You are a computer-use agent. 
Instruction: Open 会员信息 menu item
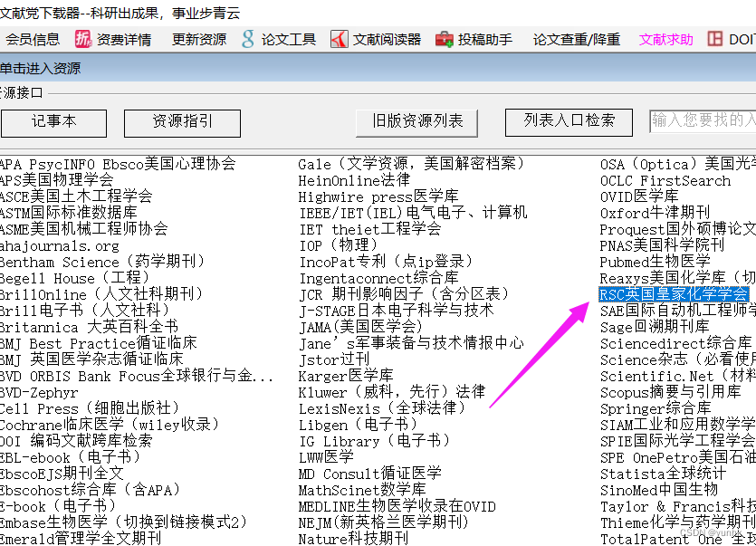point(33,39)
